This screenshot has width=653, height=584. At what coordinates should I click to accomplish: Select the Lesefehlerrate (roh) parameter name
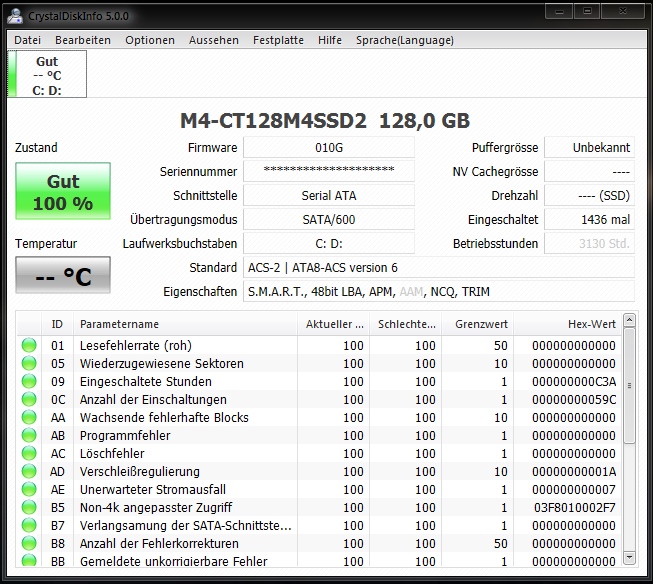pyautogui.click(x=136, y=345)
